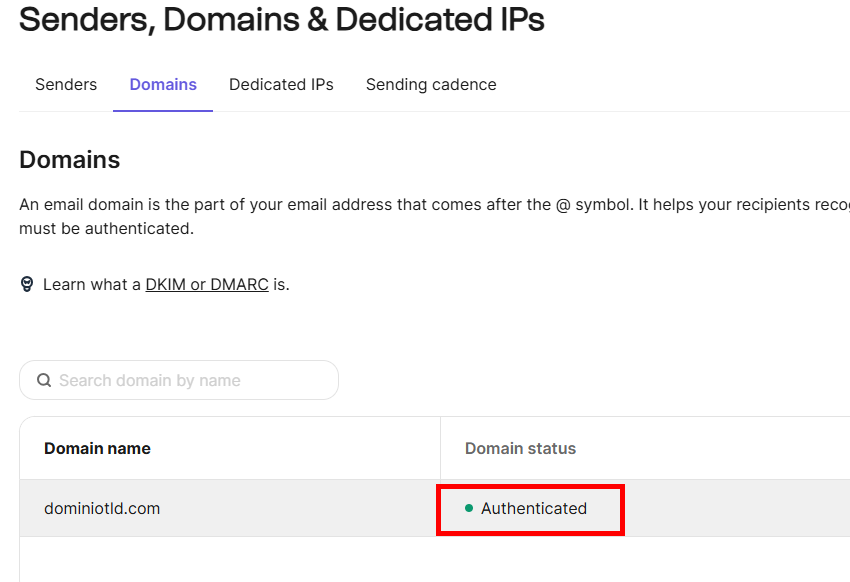Select the dominiotld.com domain entry
Image resolution: width=850 pixels, height=582 pixels.
[x=102, y=508]
